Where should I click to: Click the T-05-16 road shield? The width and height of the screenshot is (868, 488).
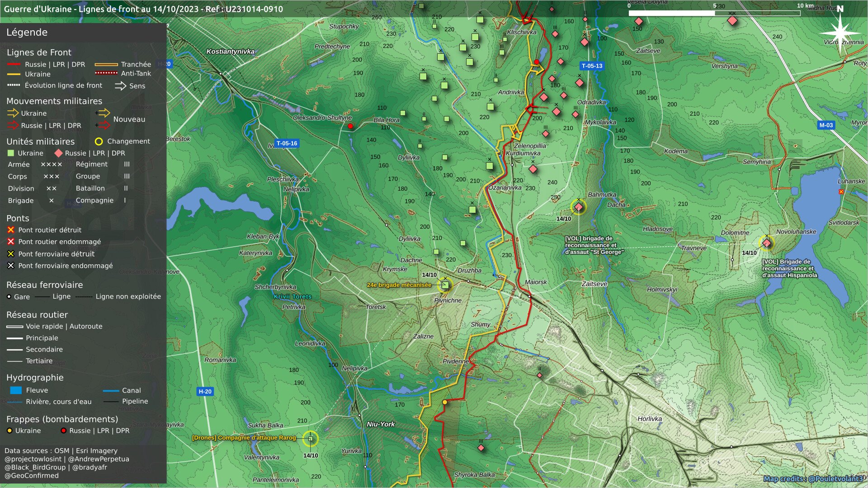pos(287,143)
